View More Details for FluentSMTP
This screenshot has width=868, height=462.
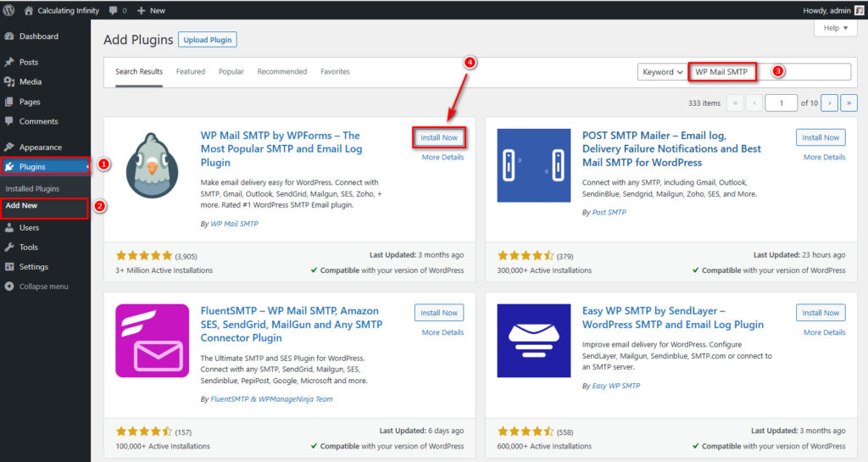pyautogui.click(x=442, y=332)
